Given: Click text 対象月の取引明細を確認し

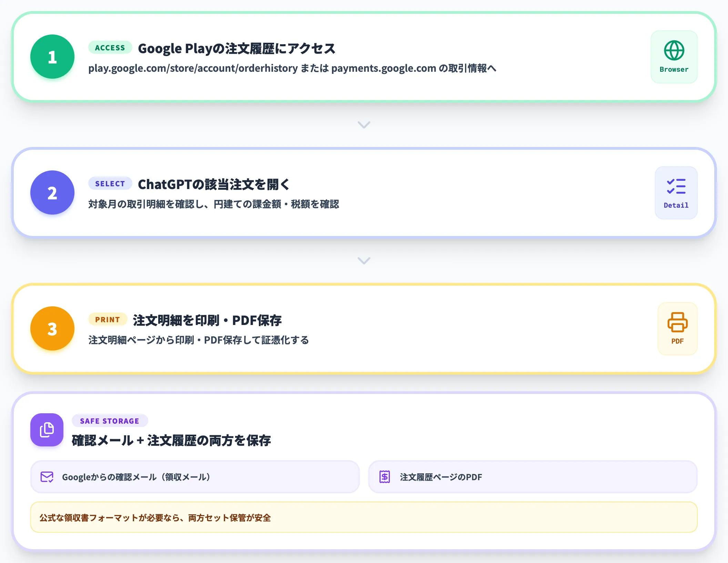Looking at the screenshot, I should [146, 204].
